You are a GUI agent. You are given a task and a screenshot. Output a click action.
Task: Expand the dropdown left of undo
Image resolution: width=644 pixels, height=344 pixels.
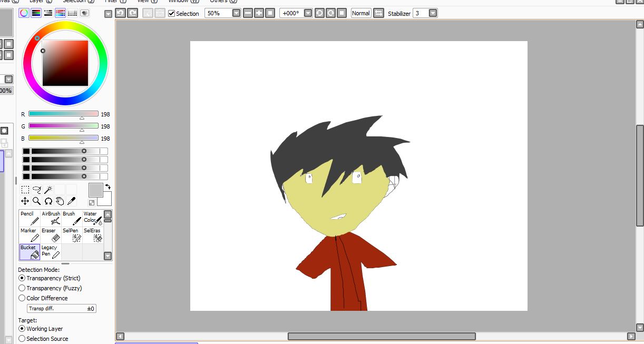click(109, 14)
